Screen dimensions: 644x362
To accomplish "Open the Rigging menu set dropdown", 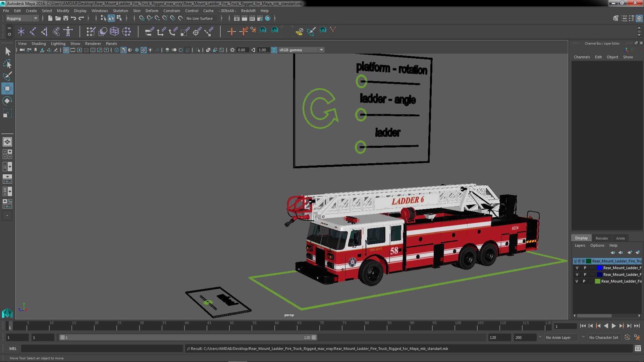I will click(x=22, y=18).
